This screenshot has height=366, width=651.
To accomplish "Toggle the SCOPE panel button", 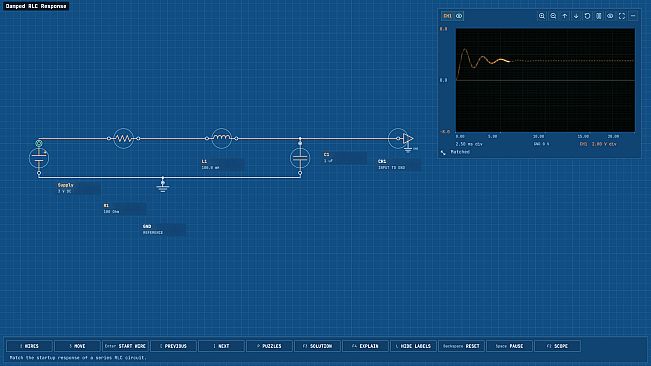I will [558, 346].
